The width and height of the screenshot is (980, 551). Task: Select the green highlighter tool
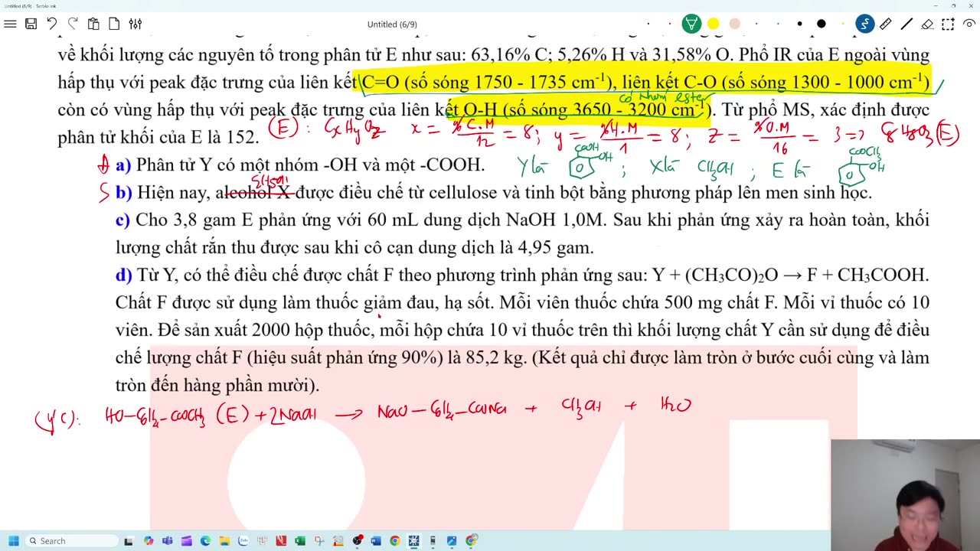[691, 24]
